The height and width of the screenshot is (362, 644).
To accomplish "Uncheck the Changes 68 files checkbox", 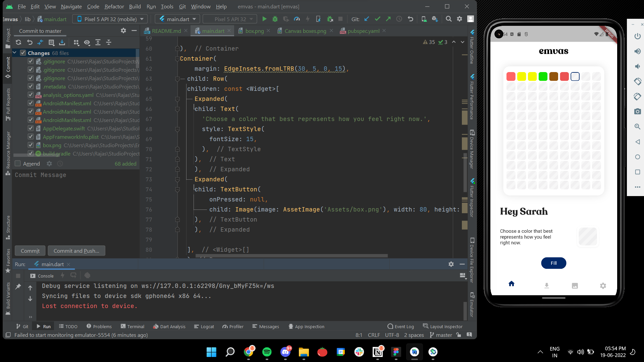I will 23,53.
